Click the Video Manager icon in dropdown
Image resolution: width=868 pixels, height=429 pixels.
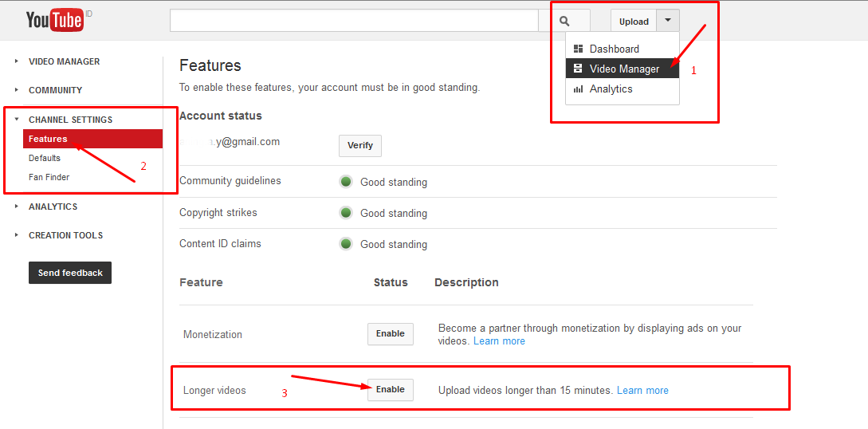578,69
